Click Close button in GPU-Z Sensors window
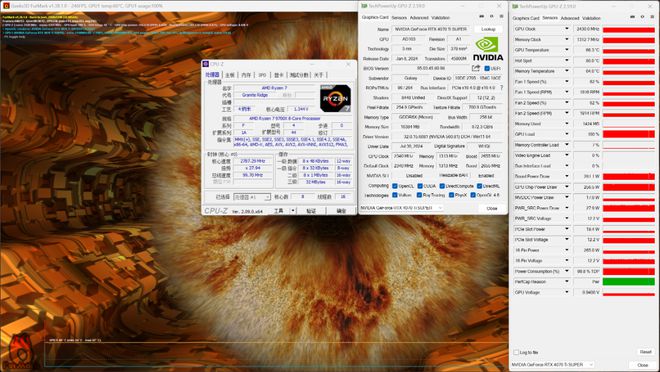This screenshot has width=660, height=372. (642, 365)
